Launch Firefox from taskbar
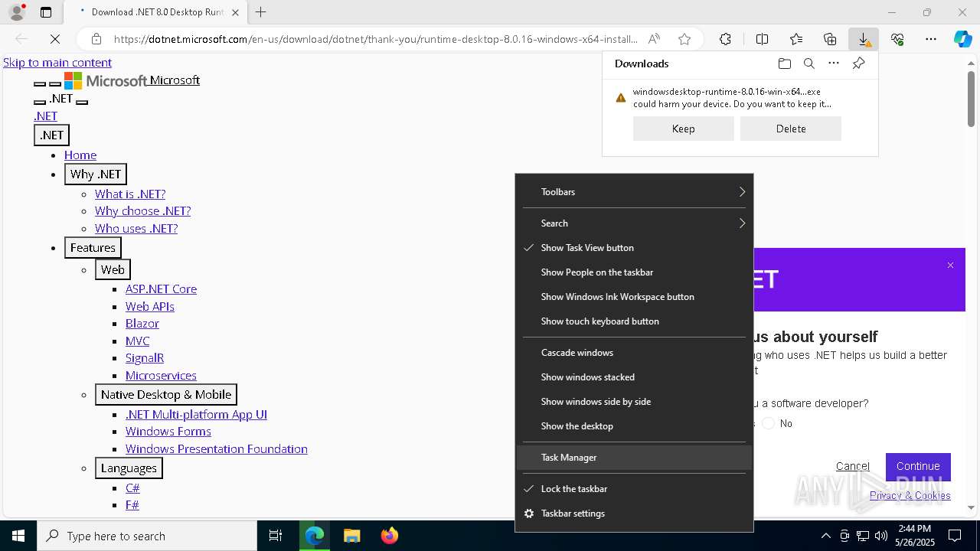 (390, 536)
